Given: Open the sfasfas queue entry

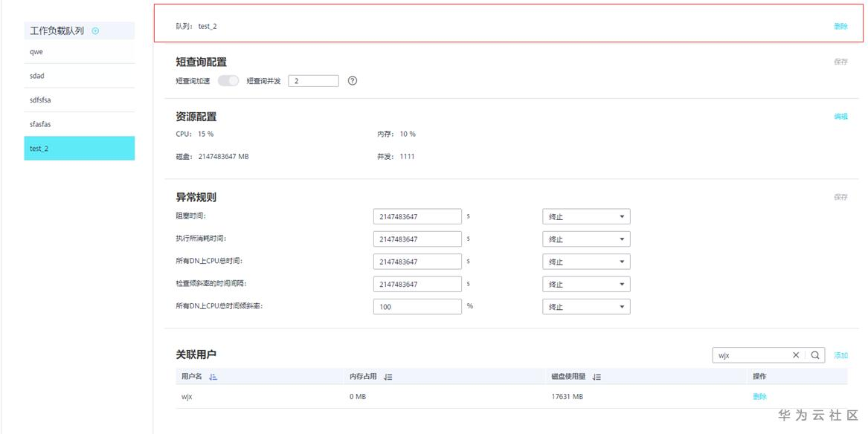Looking at the screenshot, I should 79,124.
